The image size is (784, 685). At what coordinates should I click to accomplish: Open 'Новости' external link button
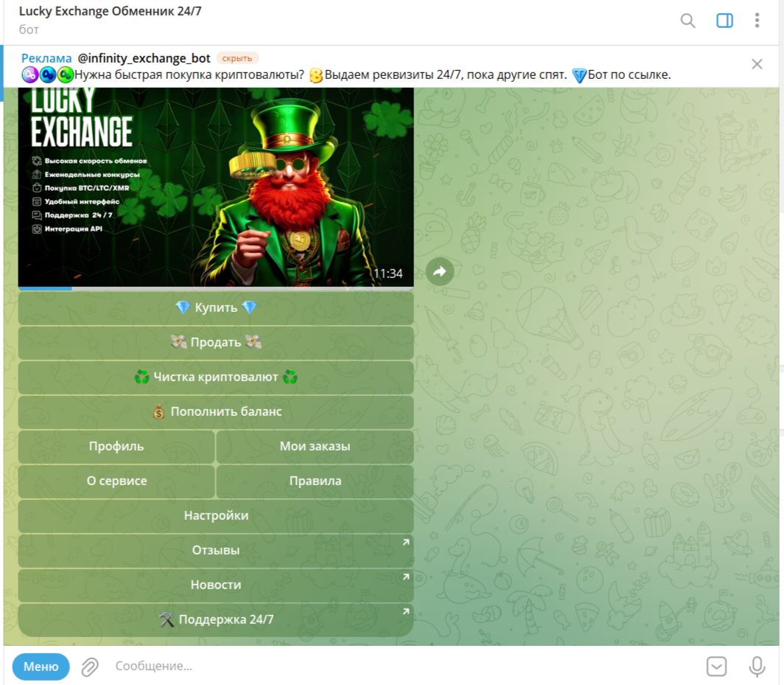pos(216,585)
